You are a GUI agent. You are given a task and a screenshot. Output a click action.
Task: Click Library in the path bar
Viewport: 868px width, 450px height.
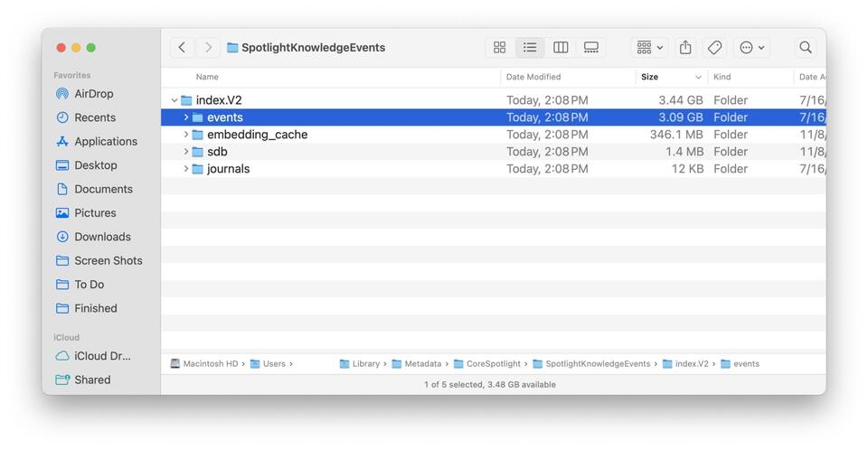(x=360, y=363)
